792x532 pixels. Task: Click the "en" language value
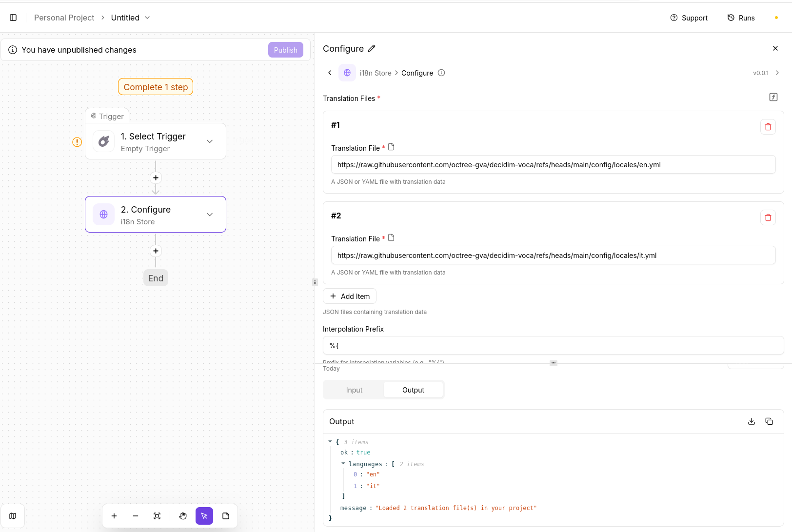[x=373, y=474]
